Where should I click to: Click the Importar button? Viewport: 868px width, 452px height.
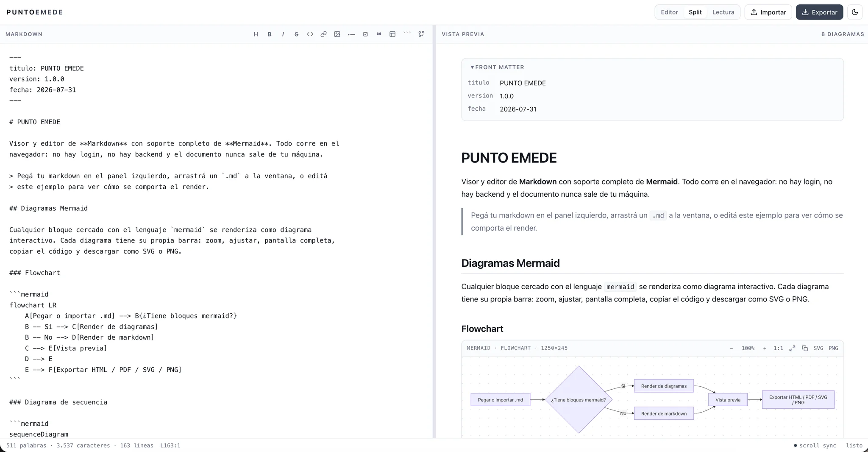[x=768, y=12]
